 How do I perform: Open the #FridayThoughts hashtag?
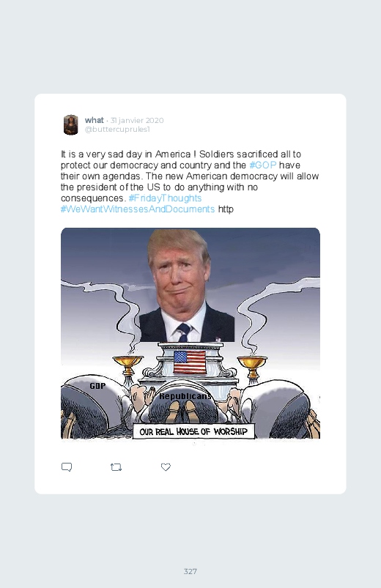tap(165, 198)
